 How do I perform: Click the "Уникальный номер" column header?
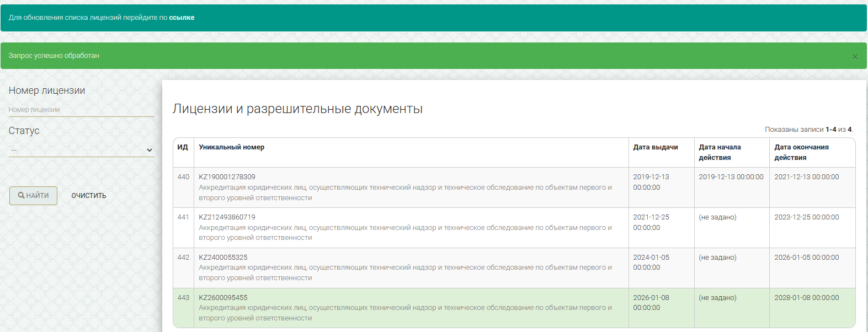click(231, 147)
